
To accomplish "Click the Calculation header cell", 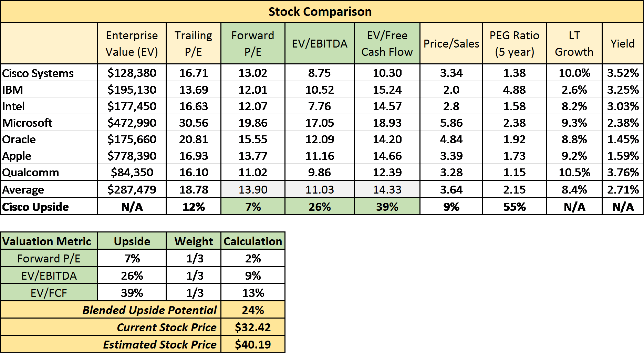I will [253, 241].
